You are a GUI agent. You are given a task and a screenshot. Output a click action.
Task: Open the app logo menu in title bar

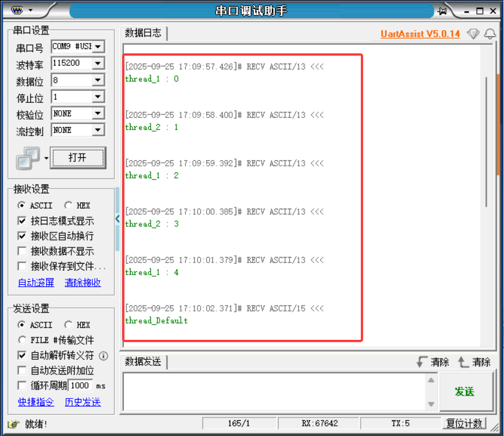pos(22,10)
